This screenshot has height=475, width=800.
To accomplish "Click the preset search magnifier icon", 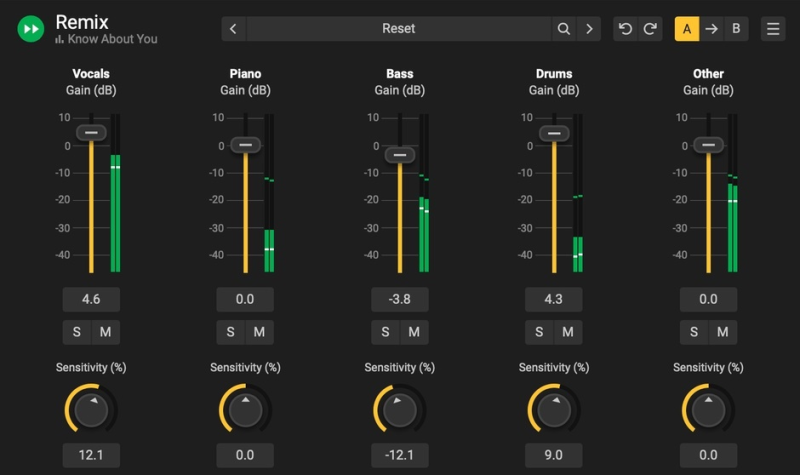I will 564,29.
